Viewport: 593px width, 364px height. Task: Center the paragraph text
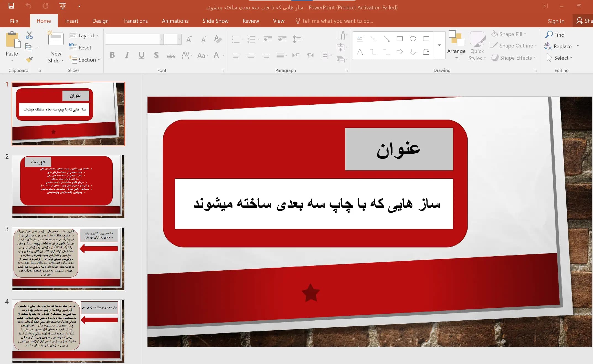click(x=251, y=55)
